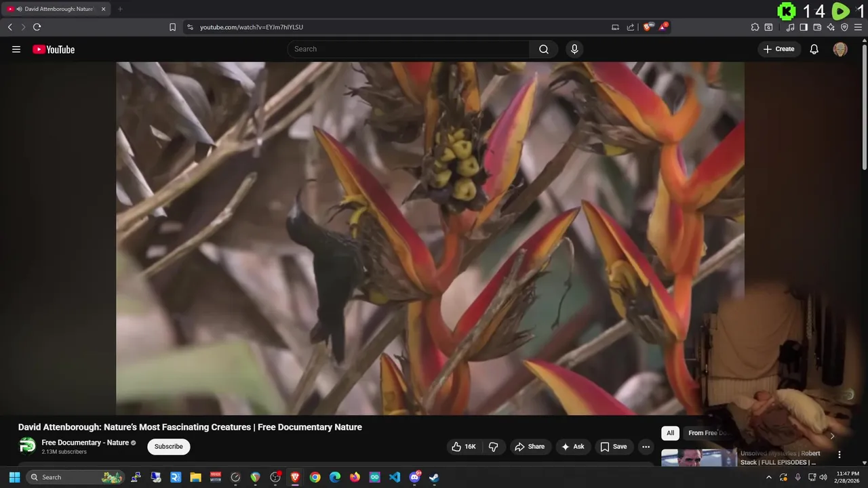Open the YouTube notifications bell
The image size is (868, 488).
[x=814, y=49]
